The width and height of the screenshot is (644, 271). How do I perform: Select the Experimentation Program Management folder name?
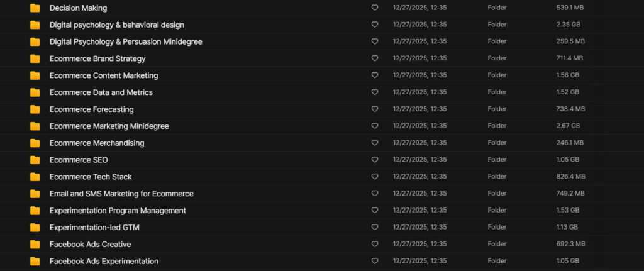tap(118, 211)
